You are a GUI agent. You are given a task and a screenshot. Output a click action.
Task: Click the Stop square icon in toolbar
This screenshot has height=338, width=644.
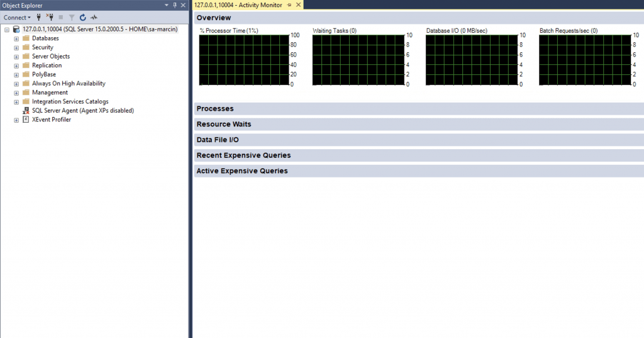coord(61,17)
